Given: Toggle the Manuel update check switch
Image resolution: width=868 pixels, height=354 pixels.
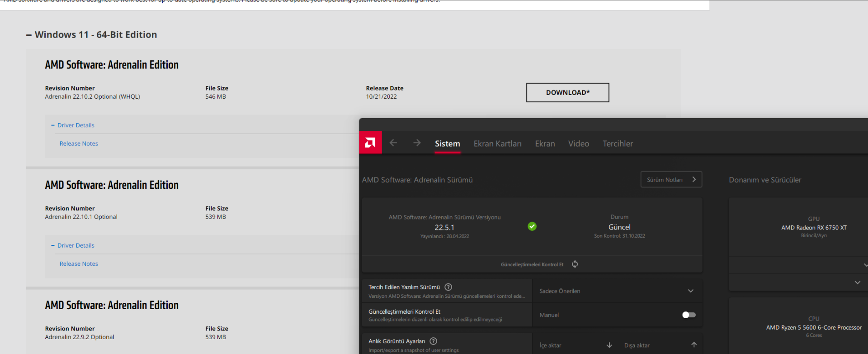Looking at the screenshot, I should pyautogui.click(x=689, y=315).
